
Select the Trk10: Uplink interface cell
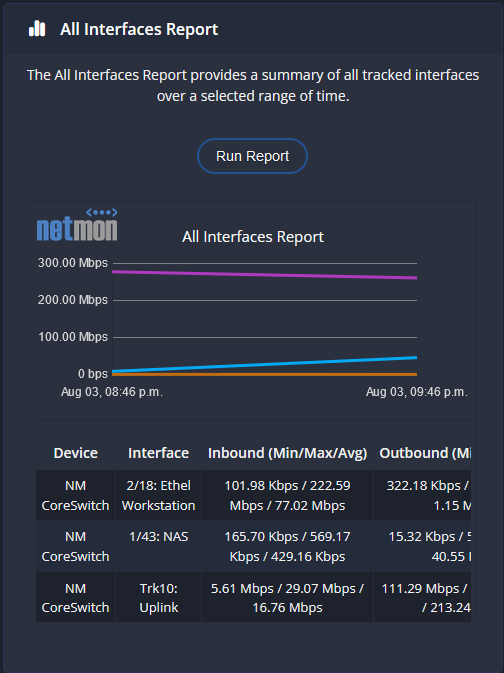[x=158, y=597]
